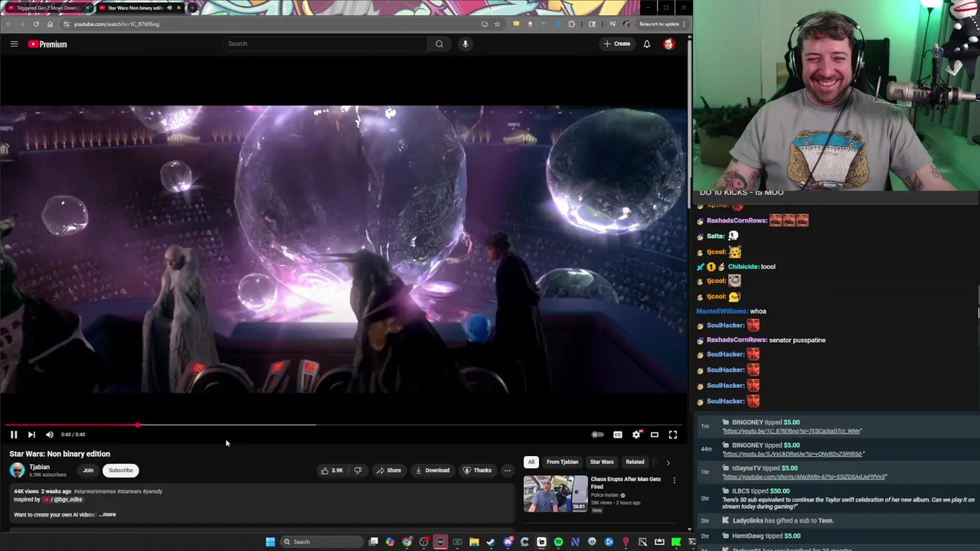Click RashadsCornRows 'senator pusspatine' chat message
The image size is (980, 551).
click(x=797, y=340)
